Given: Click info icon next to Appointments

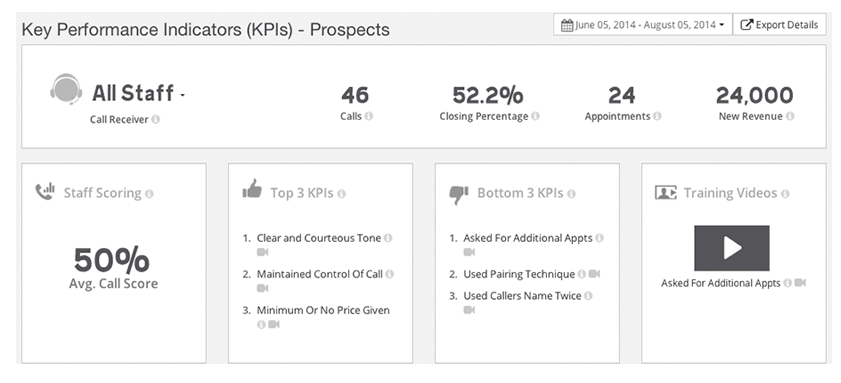Looking at the screenshot, I should [x=657, y=116].
